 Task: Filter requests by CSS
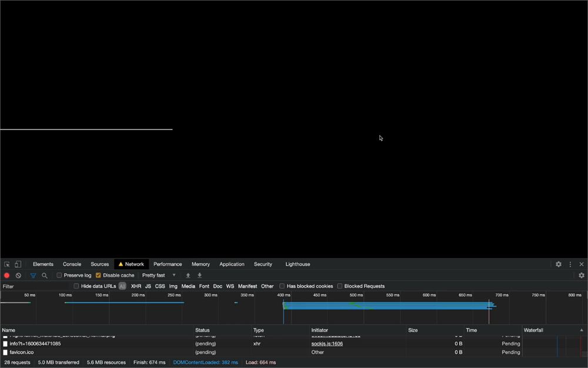tap(160, 286)
